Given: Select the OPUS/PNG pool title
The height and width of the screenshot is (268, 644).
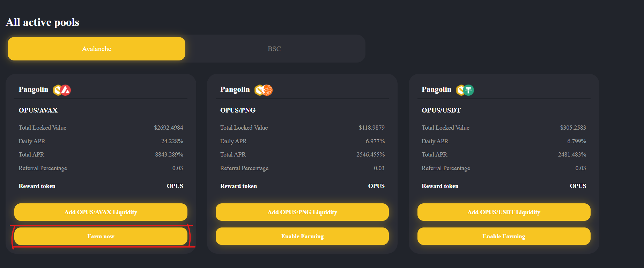Looking at the screenshot, I should pos(238,110).
